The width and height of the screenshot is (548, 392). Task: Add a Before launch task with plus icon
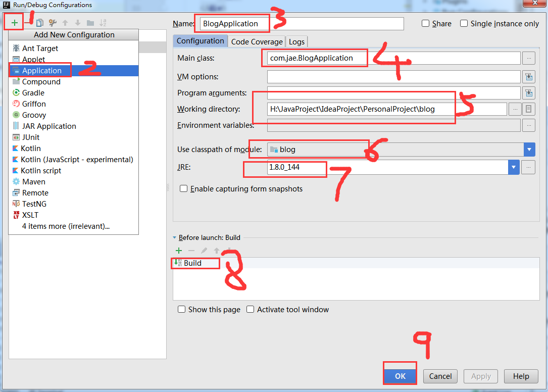pos(179,251)
